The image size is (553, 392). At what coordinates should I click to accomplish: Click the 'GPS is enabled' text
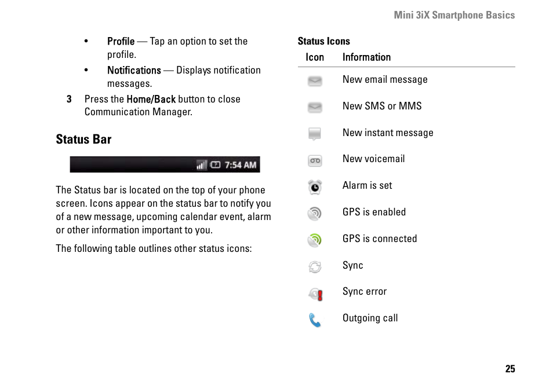(374, 212)
